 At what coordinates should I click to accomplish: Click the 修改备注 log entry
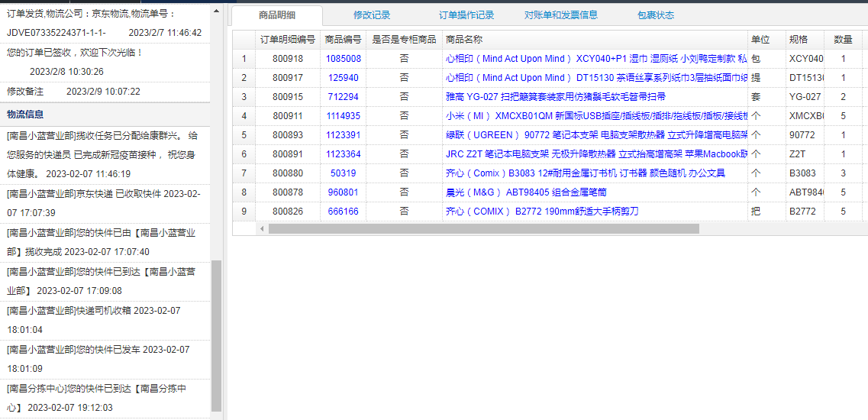[105, 91]
